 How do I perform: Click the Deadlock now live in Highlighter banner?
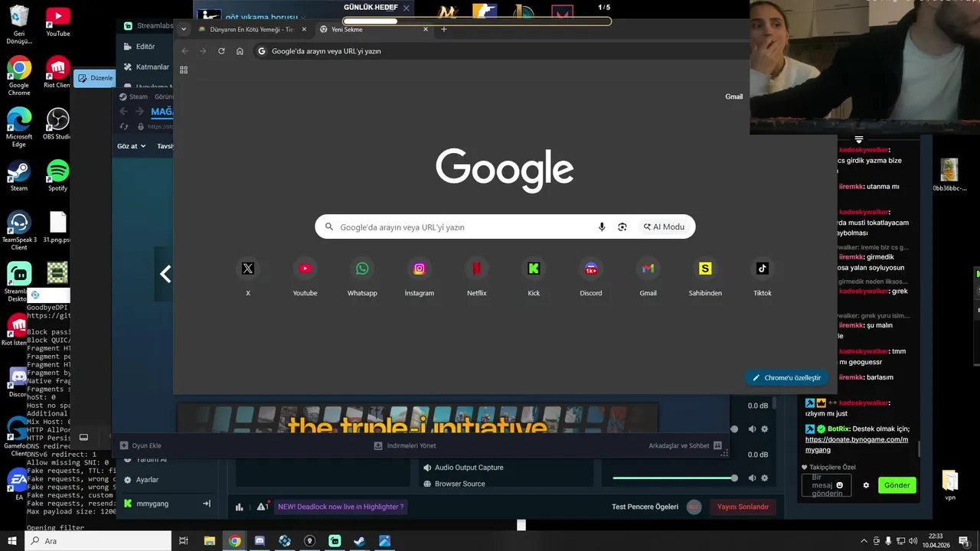pyautogui.click(x=341, y=507)
